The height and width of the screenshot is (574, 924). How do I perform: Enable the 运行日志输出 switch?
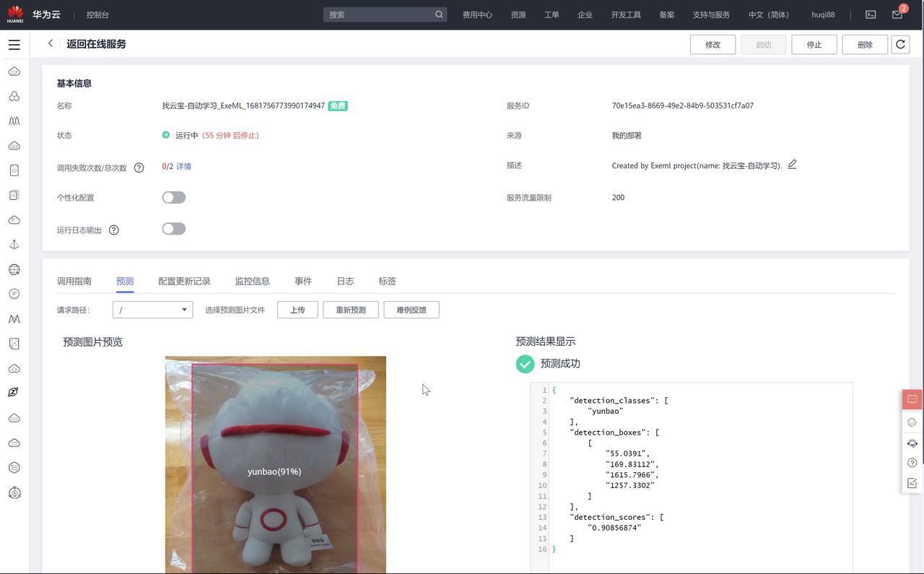[x=174, y=229]
